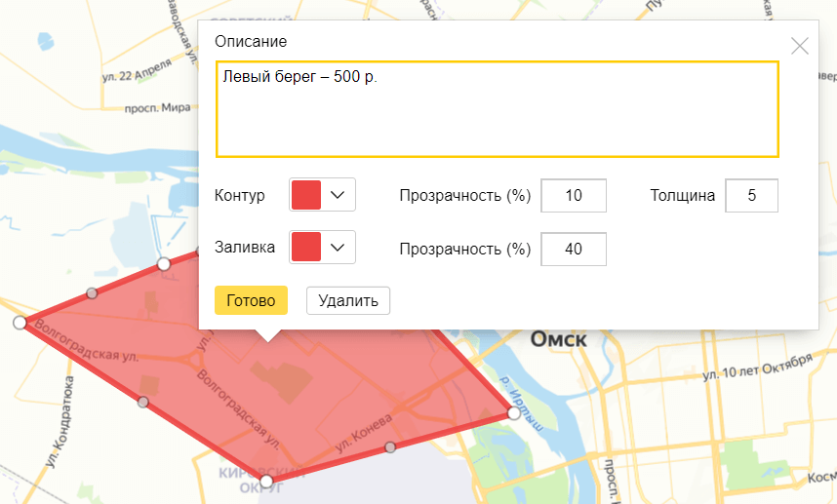
Task: Select the red Контур color swatch
Action: (306, 195)
